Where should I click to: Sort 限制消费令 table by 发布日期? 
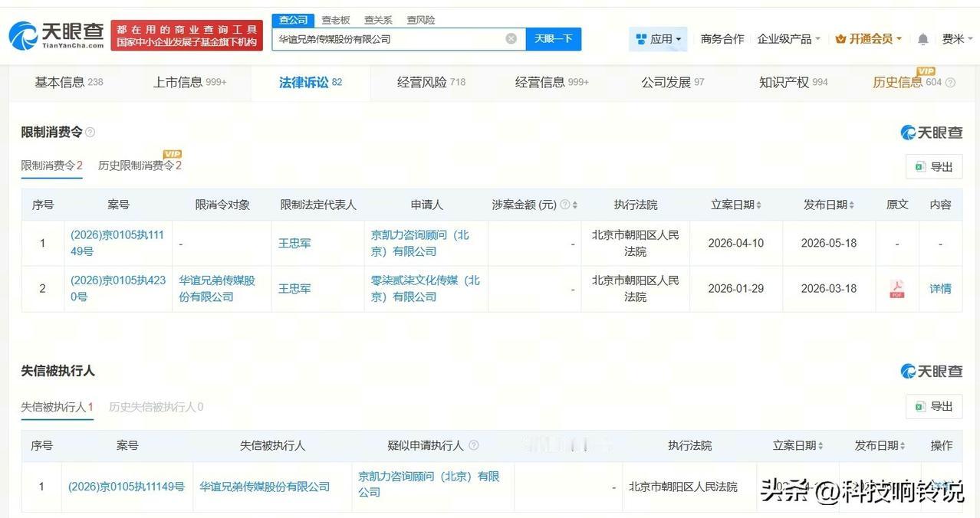pos(852,205)
